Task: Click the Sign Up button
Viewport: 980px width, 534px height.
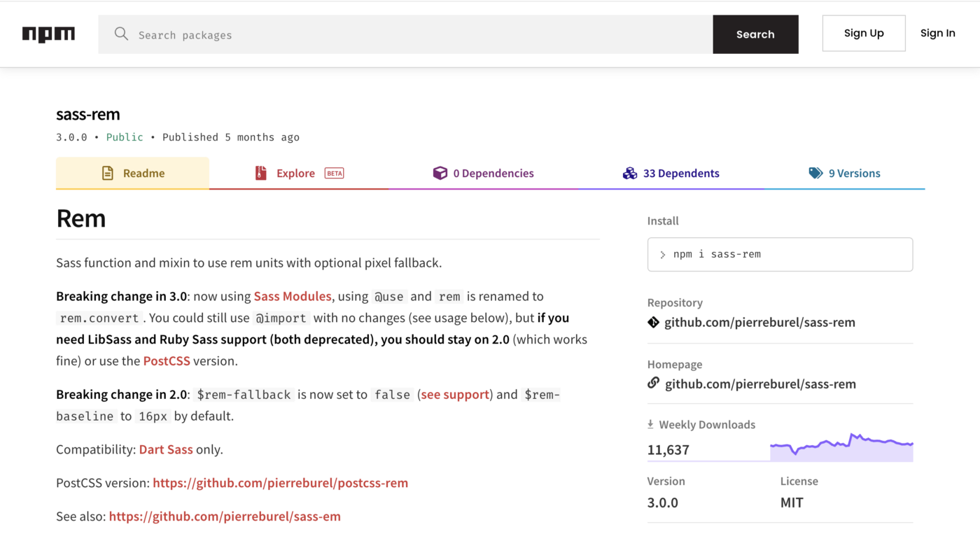Action: pos(864,33)
